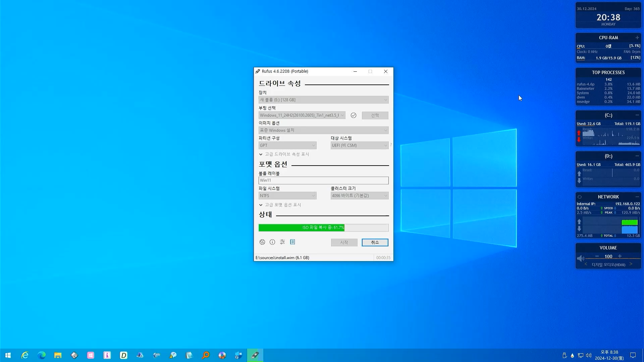Open the floppy disk app in taskbar
This screenshot has width=644, height=362.
(74, 355)
